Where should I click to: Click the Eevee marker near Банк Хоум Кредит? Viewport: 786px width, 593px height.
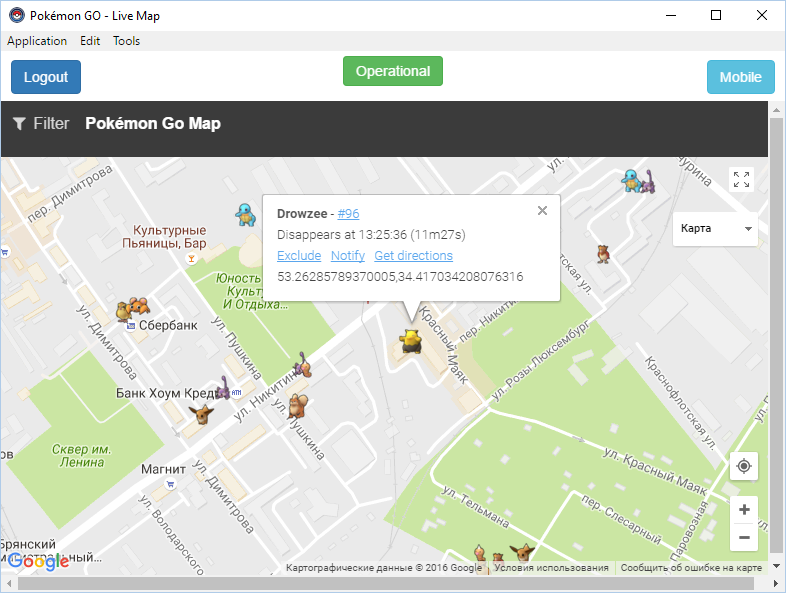tap(202, 414)
